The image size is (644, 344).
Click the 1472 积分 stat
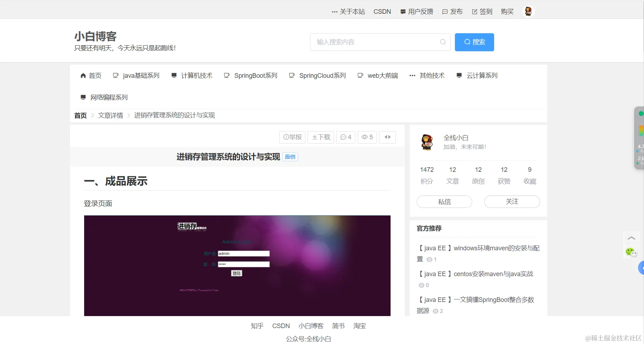tap(427, 175)
